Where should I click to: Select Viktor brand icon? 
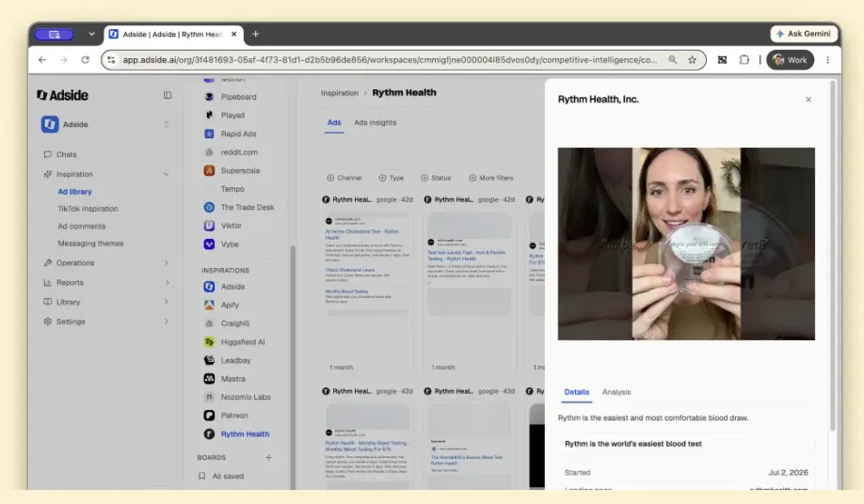[x=209, y=226]
